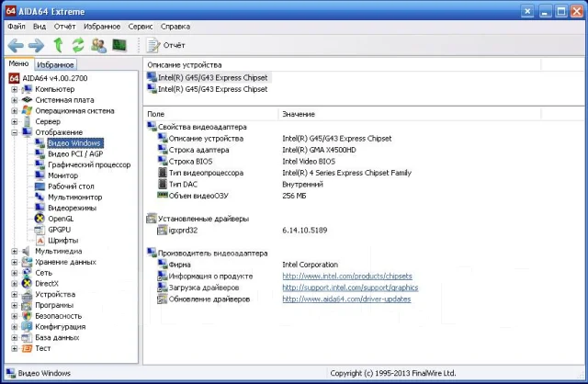Click the green up-level arrow

pos(58,45)
